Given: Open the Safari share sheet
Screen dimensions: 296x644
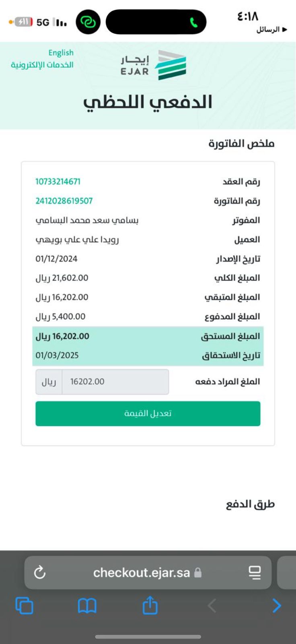Looking at the screenshot, I should point(150,605).
